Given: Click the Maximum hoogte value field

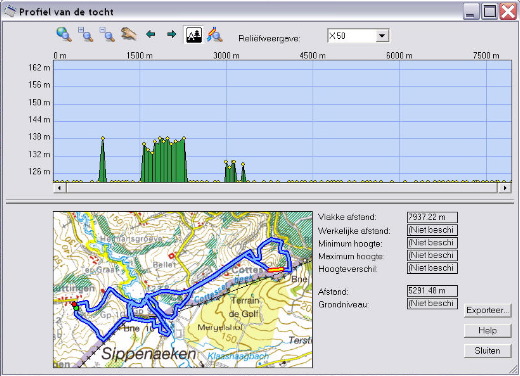Looking at the screenshot, I should [432, 255].
